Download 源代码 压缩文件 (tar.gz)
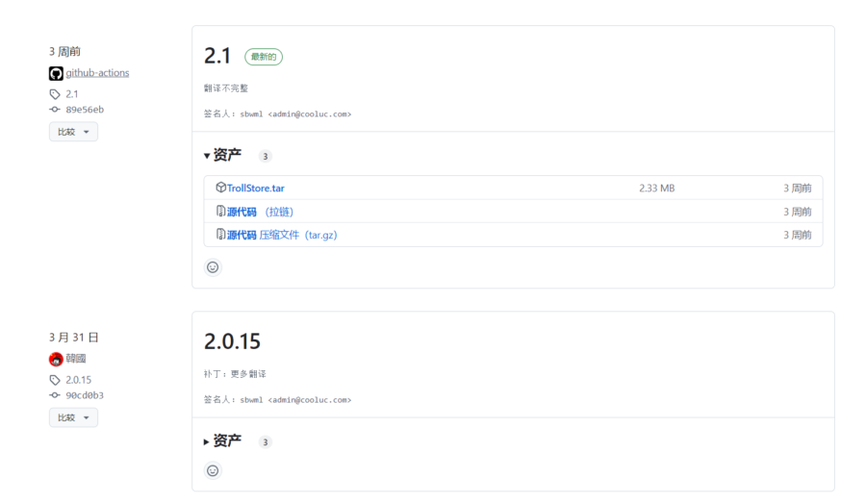The image size is (866, 504). 282,235
